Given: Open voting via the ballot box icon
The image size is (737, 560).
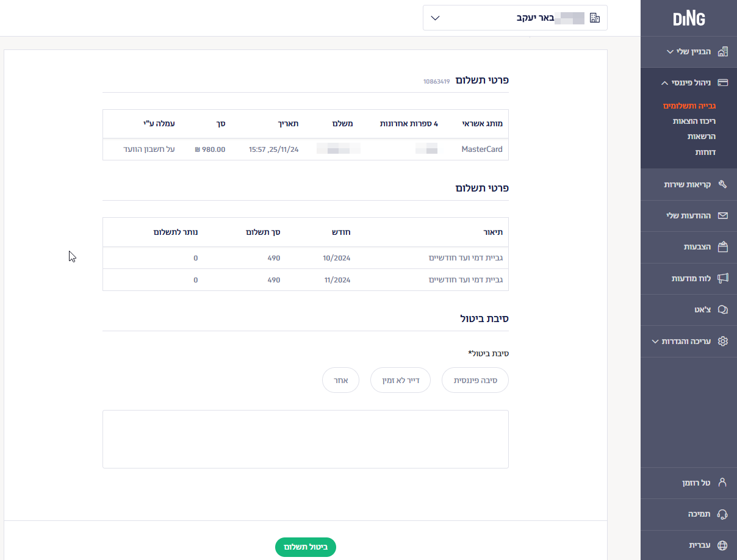Looking at the screenshot, I should tap(723, 247).
